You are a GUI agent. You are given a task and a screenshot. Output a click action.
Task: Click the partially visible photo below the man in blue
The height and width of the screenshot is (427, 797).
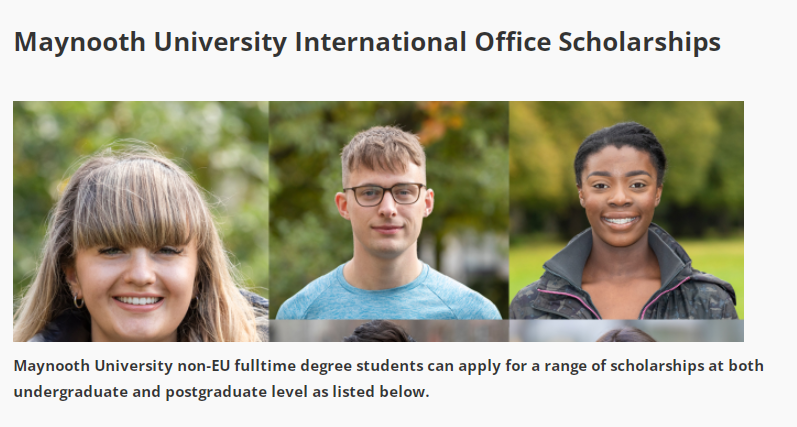(x=389, y=331)
